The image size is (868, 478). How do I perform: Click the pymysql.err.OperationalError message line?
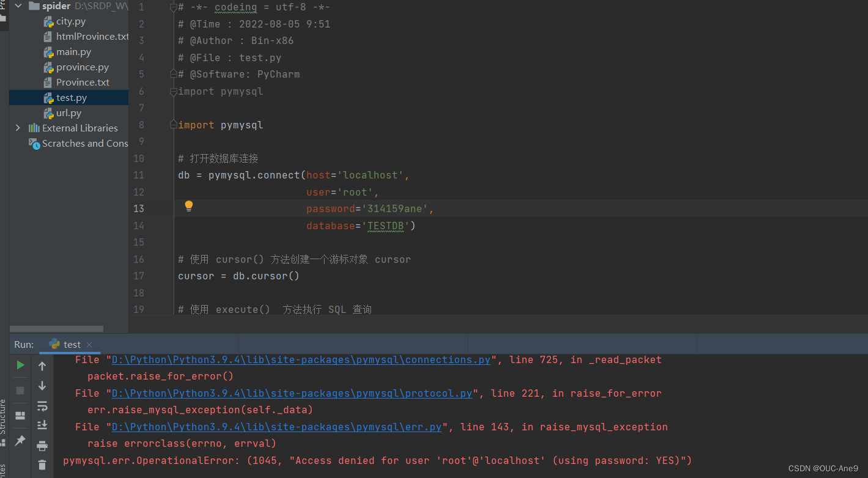tap(377, 460)
